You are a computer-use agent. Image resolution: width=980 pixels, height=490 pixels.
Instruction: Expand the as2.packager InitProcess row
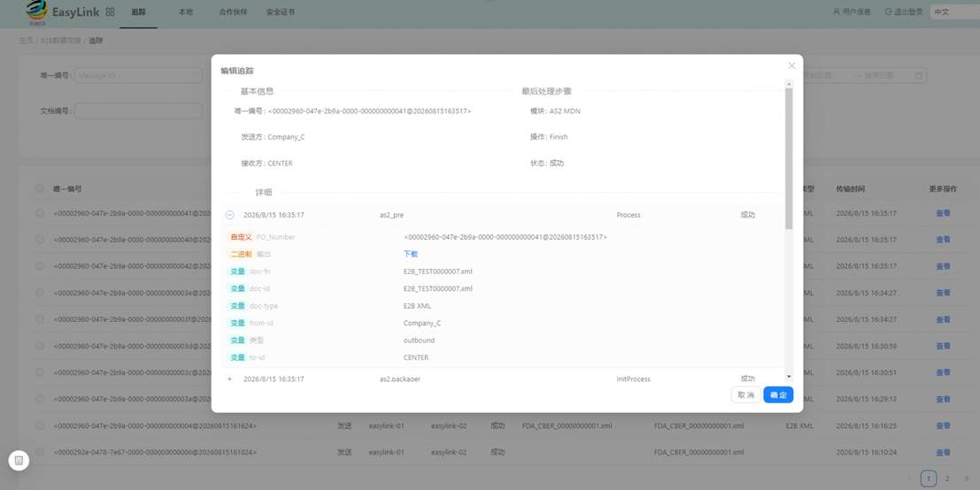coord(229,379)
